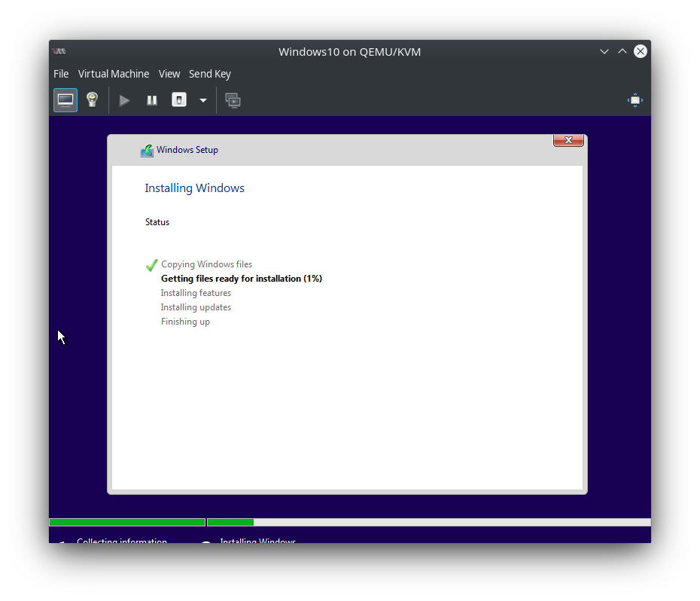The height and width of the screenshot is (601, 700).
Task: Click the Windows10 on QEMU/KVM title text
Action: coord(349,52)
